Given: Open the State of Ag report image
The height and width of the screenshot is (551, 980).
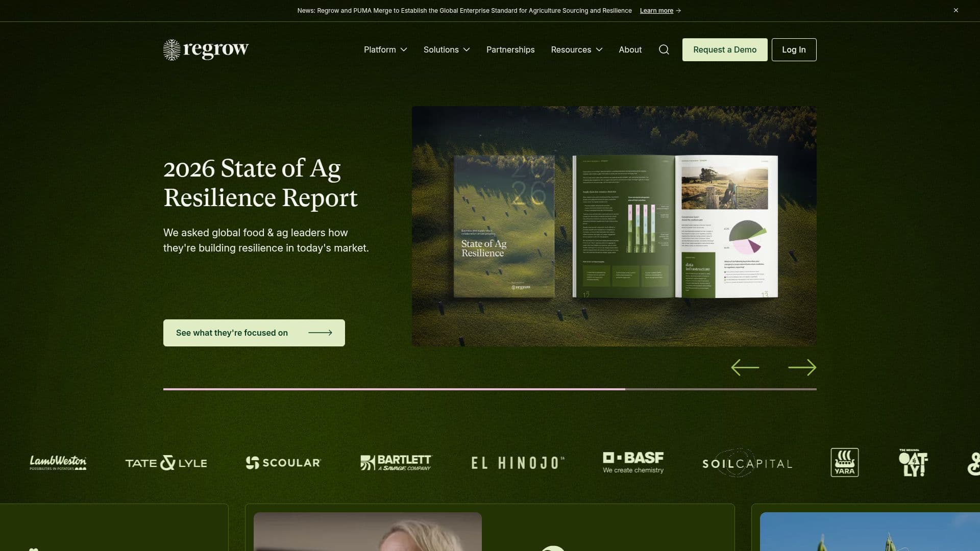Looking at the screenshot, I should 614,226.
